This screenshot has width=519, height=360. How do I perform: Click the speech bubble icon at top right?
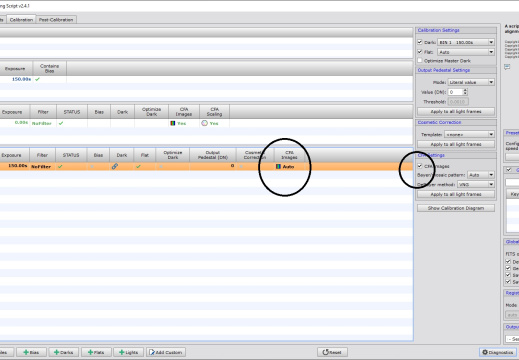[507, 67]
